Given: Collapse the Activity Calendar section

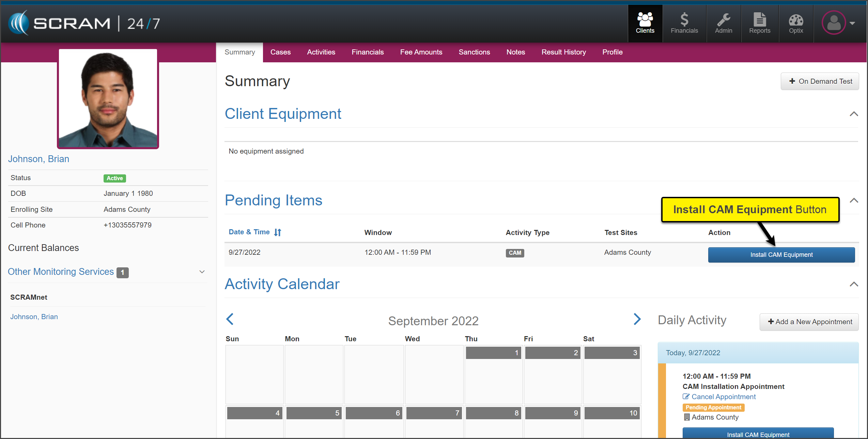Looking at the screenshot, I should click(x=854, y=284).
